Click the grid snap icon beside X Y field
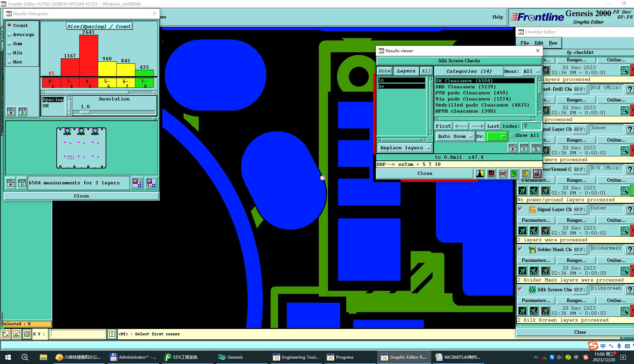 pyautogui.click(x=27, y=334)
